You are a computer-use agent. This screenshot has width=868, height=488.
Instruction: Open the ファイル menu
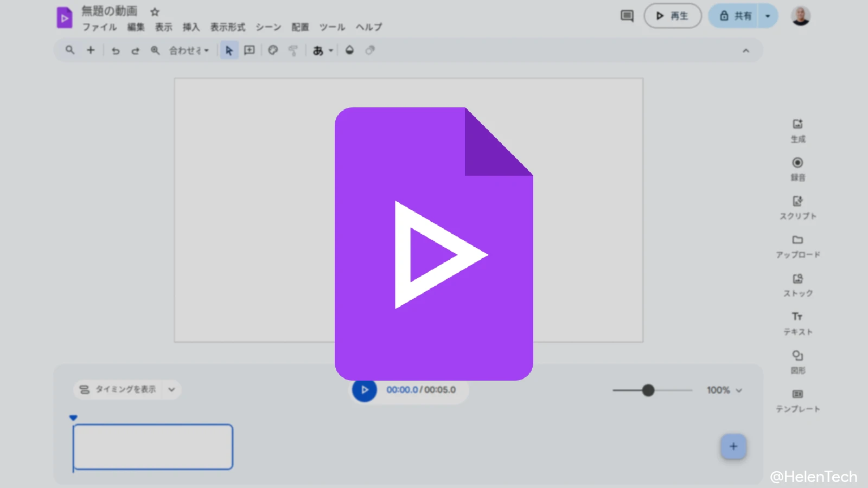pyautogui.click(x=99, y=27)
